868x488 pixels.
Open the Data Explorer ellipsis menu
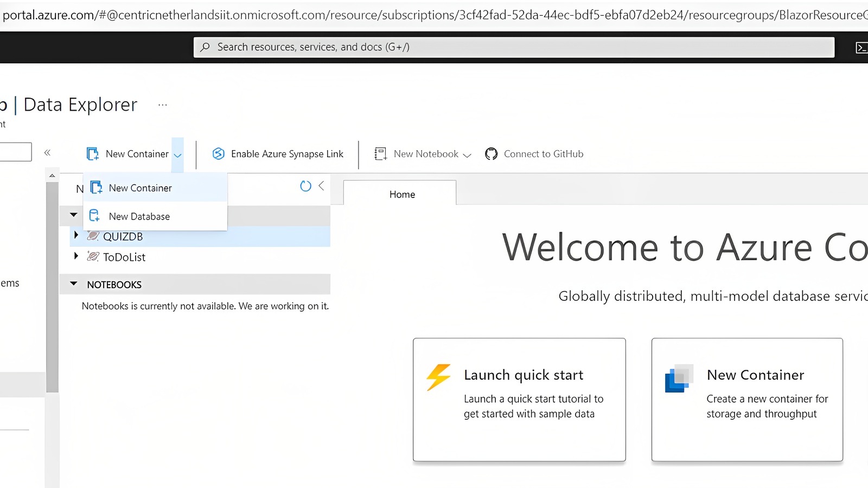click(x=163, y=105)
